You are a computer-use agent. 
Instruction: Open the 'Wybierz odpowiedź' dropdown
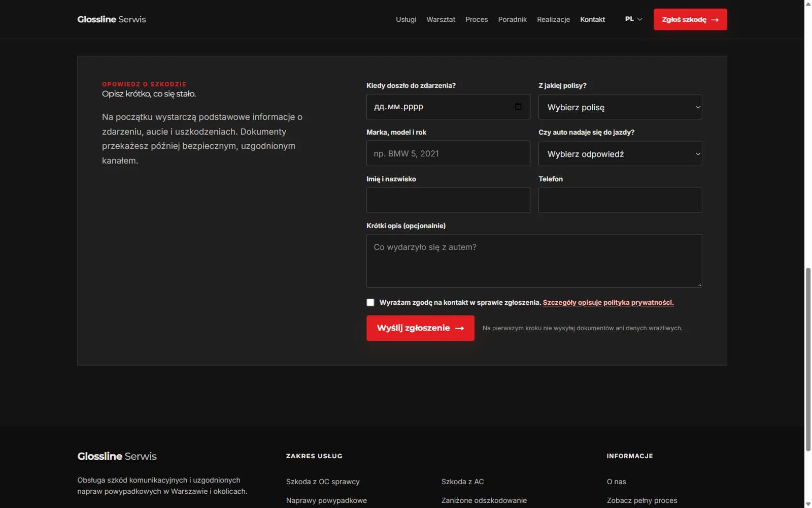point(620,154)
